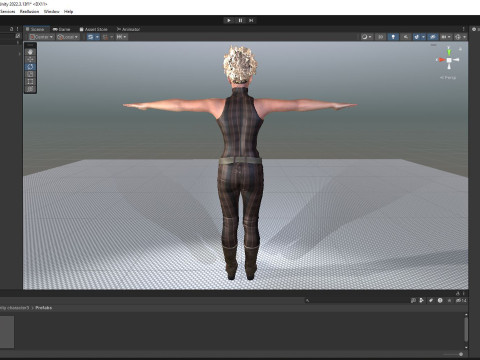
Task: Open the Window menu
Action: [x=52, y=11]
